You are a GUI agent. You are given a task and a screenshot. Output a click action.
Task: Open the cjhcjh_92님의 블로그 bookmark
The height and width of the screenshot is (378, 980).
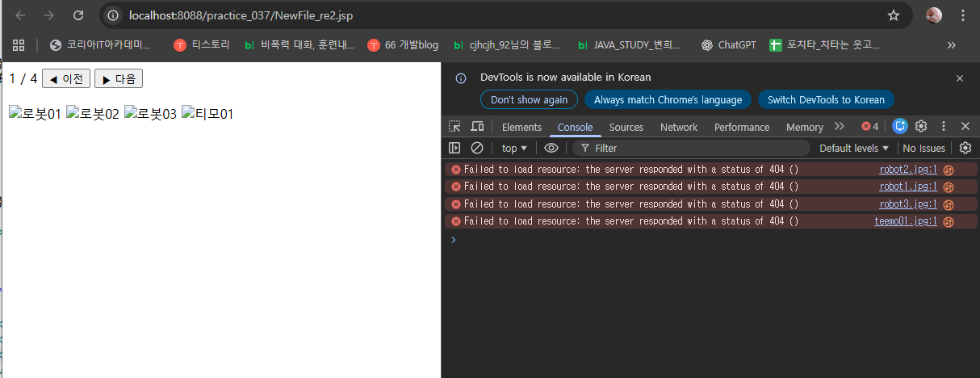coord(506,45)
